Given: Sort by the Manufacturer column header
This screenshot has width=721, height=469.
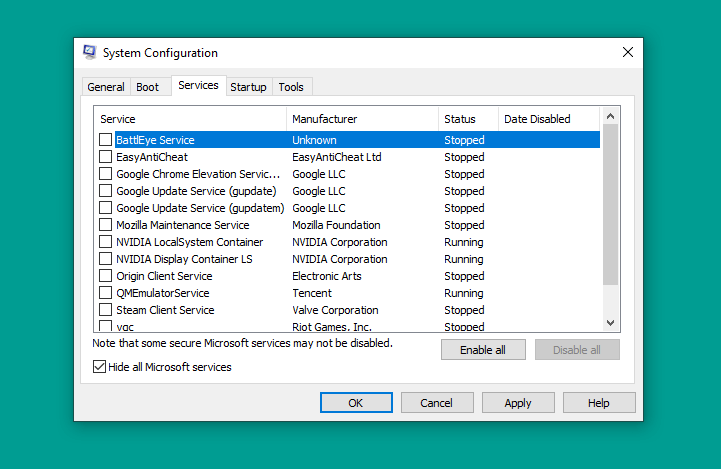Looking at the screenshot, I should [362, 119].
